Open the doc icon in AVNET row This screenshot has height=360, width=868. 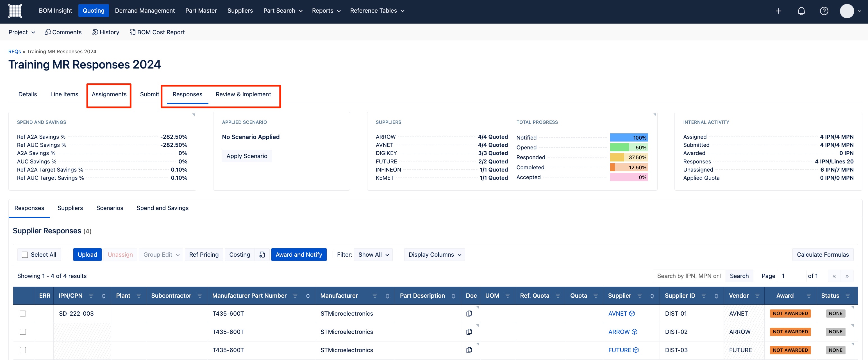tap(469, 314)
